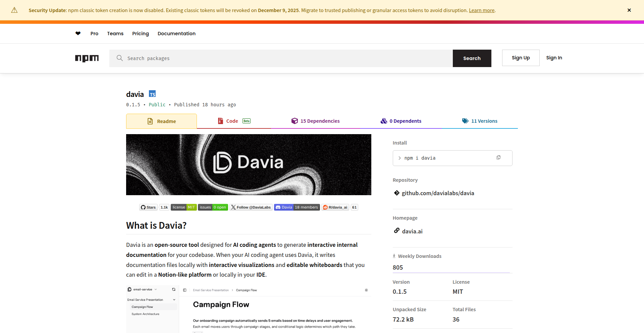Image resolution: width=644 pixels, height=333 pixels.
Task: Click the search packages input field
Action: (x=268, y=58)
